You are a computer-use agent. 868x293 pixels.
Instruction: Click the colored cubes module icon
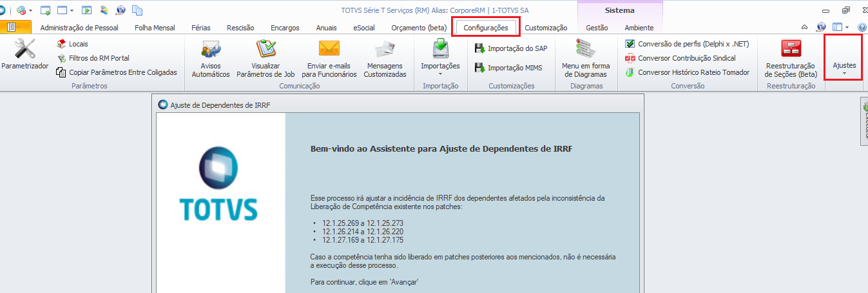click(21, 10)
